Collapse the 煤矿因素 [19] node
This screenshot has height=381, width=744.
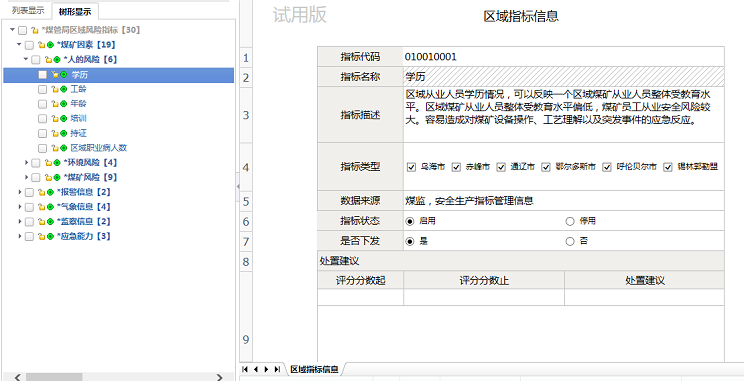point(19,45)
